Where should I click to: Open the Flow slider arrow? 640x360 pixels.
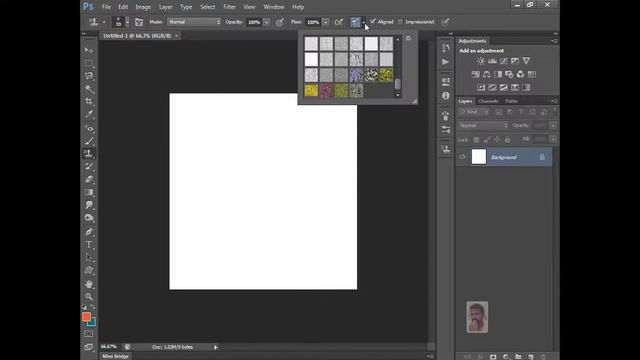325,22
